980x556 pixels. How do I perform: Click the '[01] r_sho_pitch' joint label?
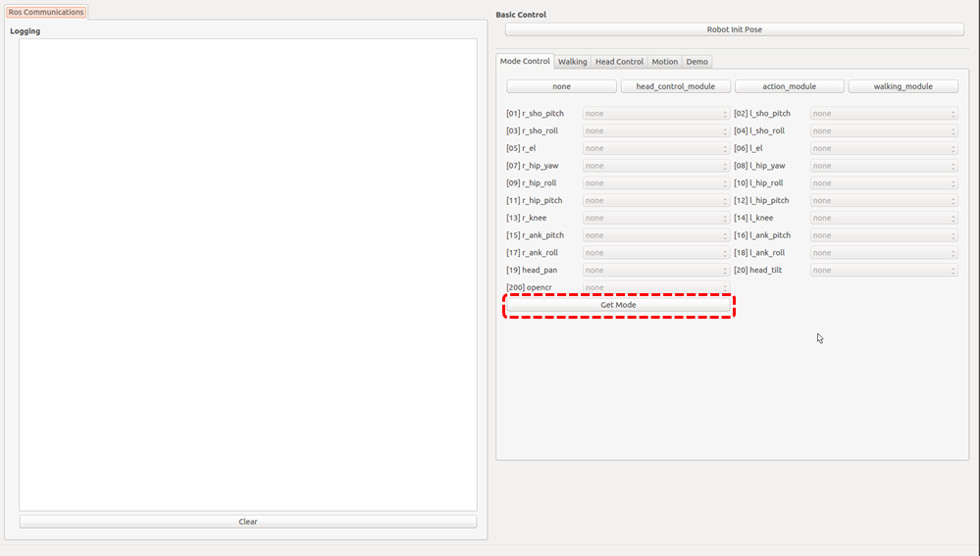[535, 114]
